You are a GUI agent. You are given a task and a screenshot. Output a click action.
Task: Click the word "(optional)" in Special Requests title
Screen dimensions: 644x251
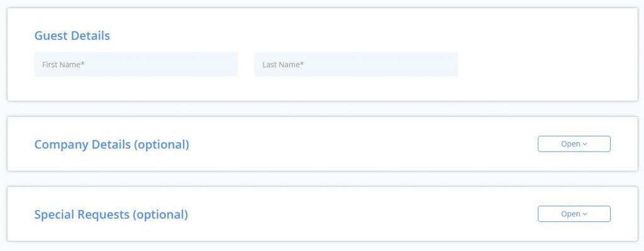click(x=160, y=215)
